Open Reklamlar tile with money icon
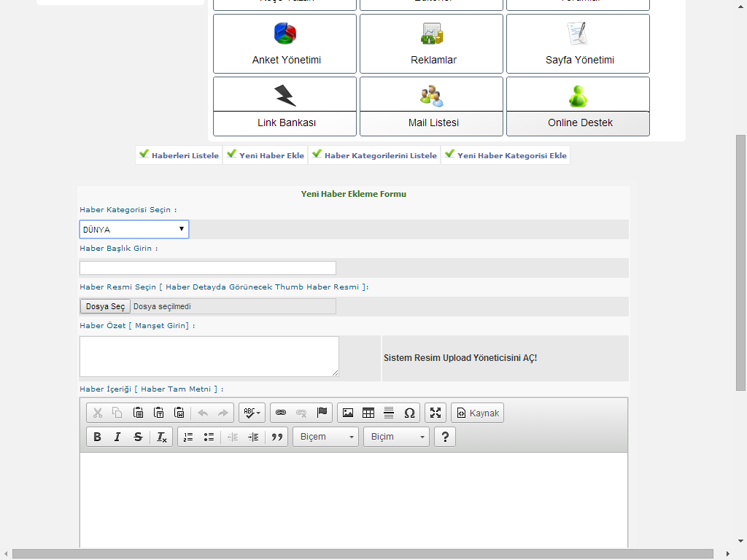This screenshot has width=747, height=560. coord(432,44)
